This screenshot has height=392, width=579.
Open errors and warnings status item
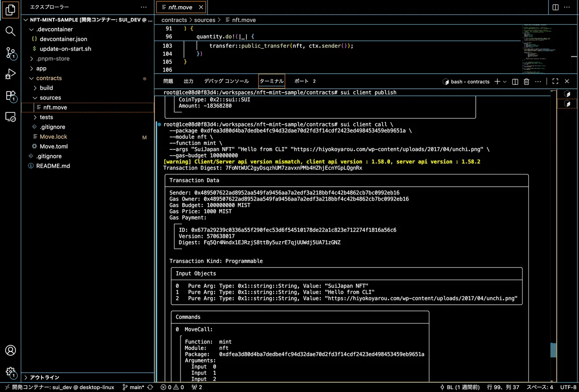tap(172, 387)
